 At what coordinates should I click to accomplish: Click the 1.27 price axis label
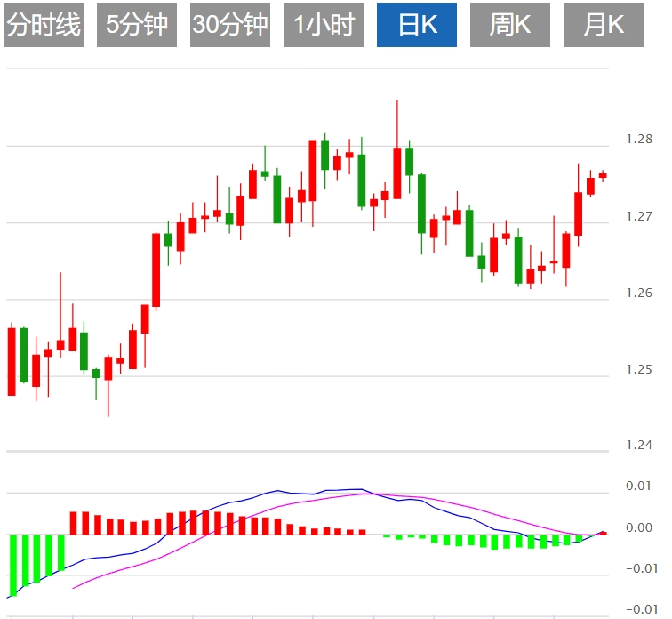pos(639,216)
